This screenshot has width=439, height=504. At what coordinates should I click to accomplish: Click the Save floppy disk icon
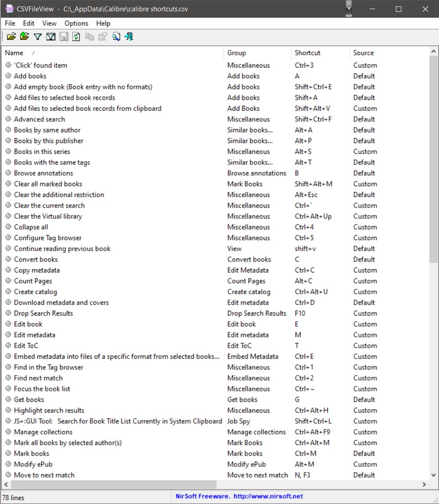pos(64,37)
